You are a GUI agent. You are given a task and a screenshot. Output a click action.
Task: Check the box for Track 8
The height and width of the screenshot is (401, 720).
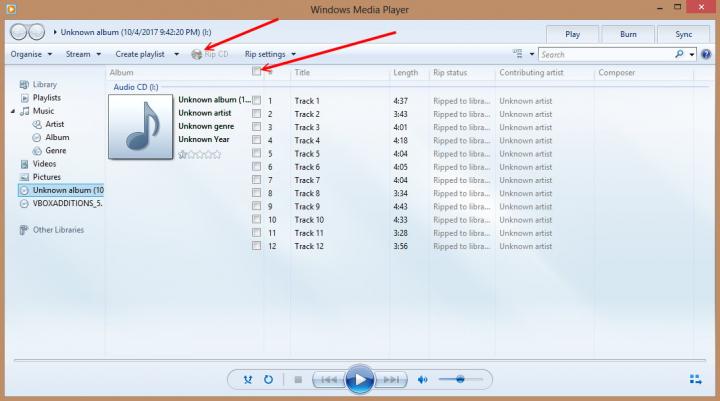(256, 193)
